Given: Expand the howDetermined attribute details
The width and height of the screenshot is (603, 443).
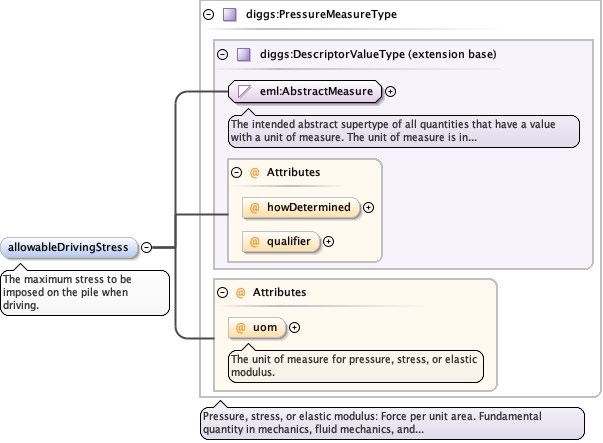Looking at the screenshot, I should click(x=369, y=208).
